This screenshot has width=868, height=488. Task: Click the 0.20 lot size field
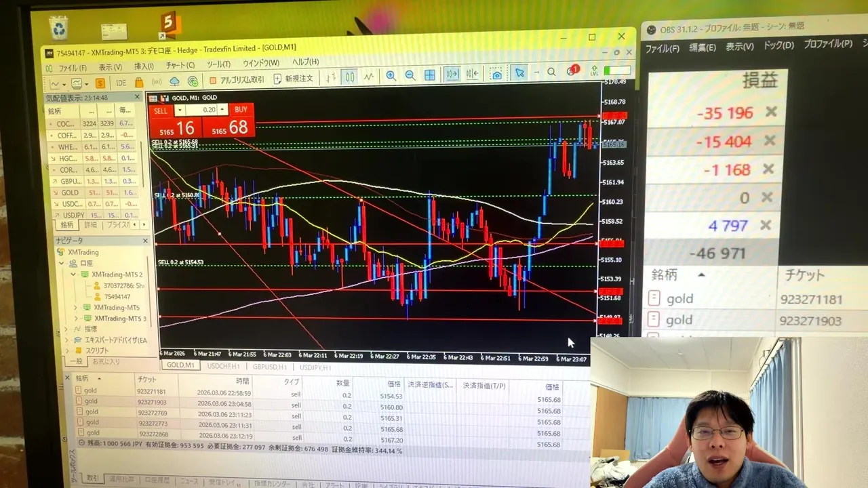pos(201,110)
